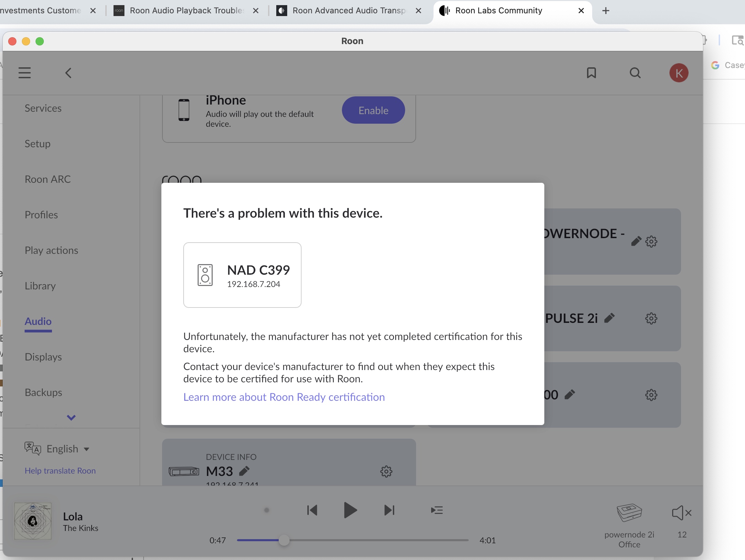
Task: Start playback with the play button
Action: pyautogui.click(x=350, y=510)
